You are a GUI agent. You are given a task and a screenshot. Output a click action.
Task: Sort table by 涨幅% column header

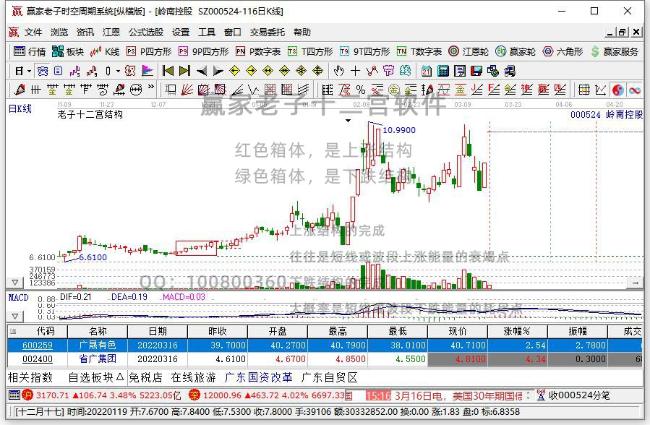[x=517, y=331]
